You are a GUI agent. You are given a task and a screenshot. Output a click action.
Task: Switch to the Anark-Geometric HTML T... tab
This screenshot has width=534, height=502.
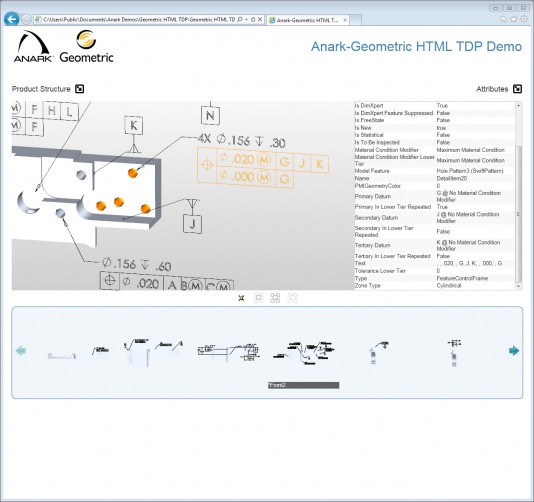pyautogui.click(x=308, y=20)
